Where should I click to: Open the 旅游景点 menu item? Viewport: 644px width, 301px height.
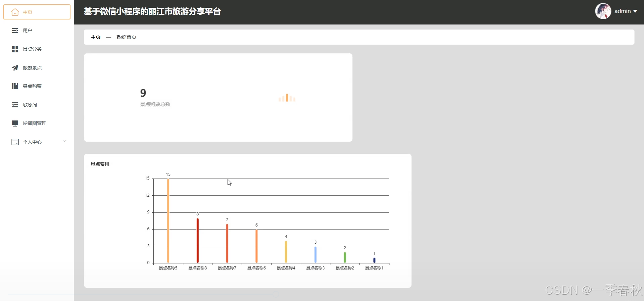coord(32,68)
